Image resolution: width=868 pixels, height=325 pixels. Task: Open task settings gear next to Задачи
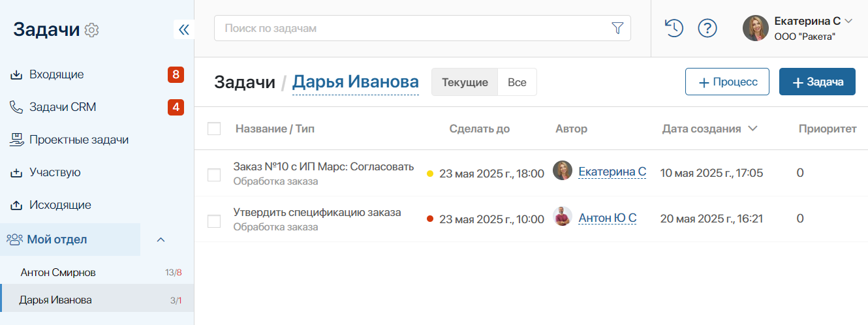click(92, 30)
